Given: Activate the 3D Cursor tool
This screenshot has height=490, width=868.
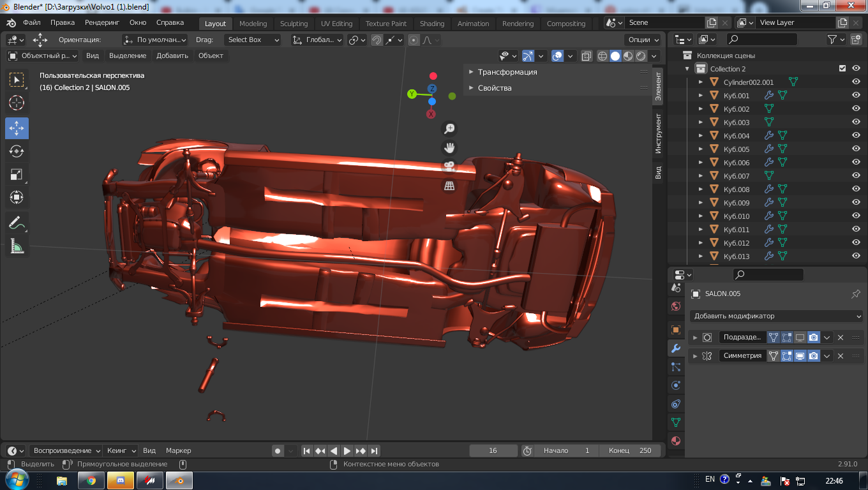Looking at the screenshot, I should 17,103.
